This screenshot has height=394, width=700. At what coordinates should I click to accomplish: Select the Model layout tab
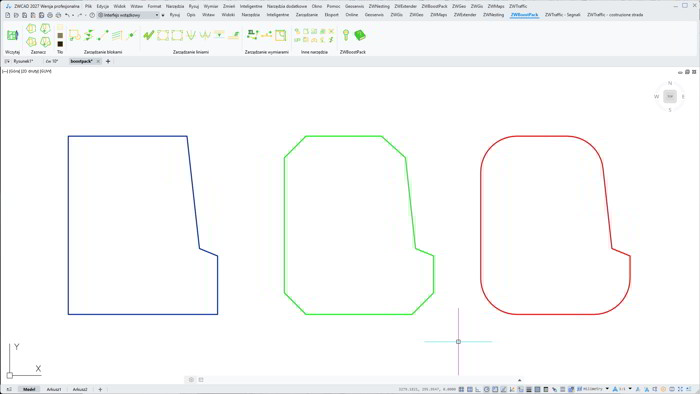pyautogui.click(x=29, y=389)
